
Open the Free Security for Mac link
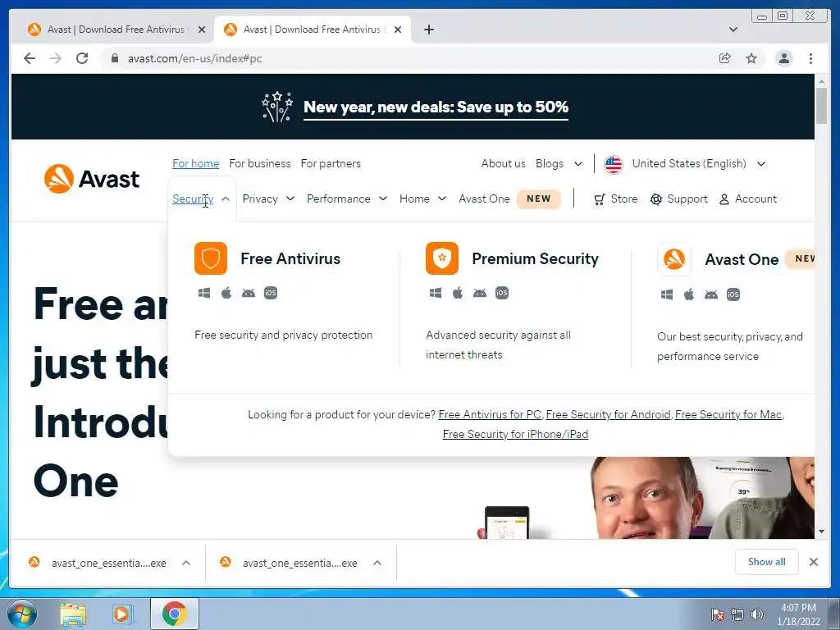tap(728, 414)
